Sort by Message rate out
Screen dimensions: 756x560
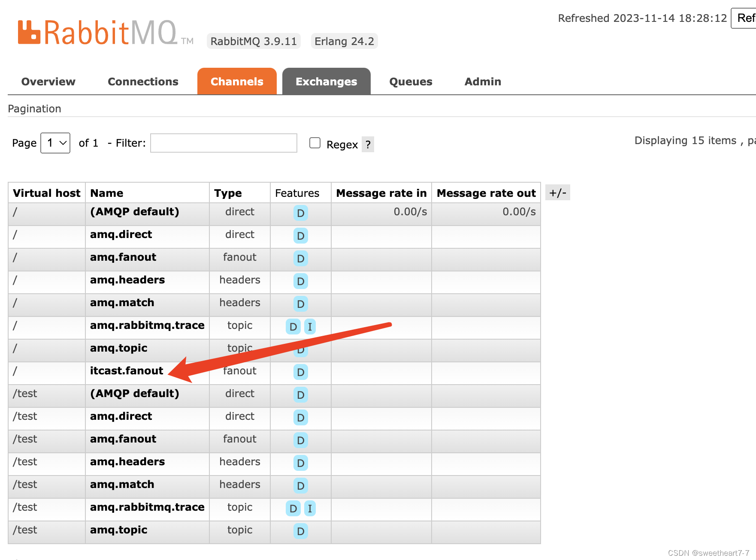click(486, 193)
